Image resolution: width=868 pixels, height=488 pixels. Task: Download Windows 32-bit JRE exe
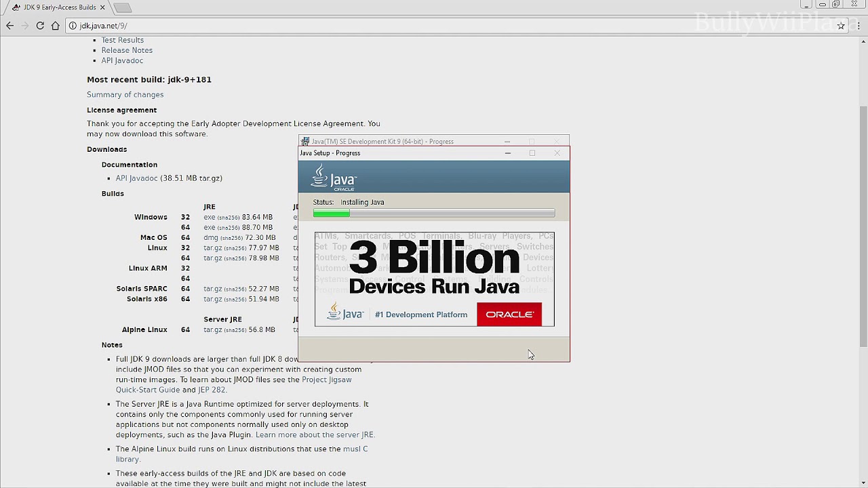(x=209, y=218)
